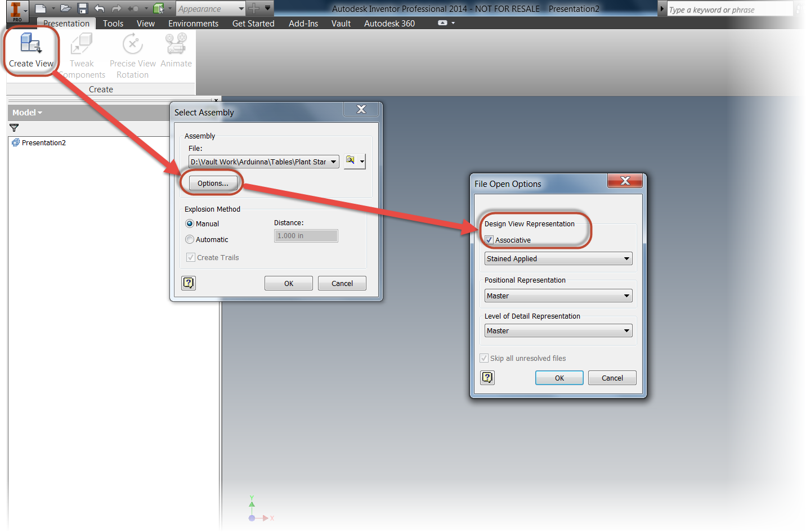Screen dimensions: 806x532
Task: Click the Distance input field
Action: pos(306,235)
